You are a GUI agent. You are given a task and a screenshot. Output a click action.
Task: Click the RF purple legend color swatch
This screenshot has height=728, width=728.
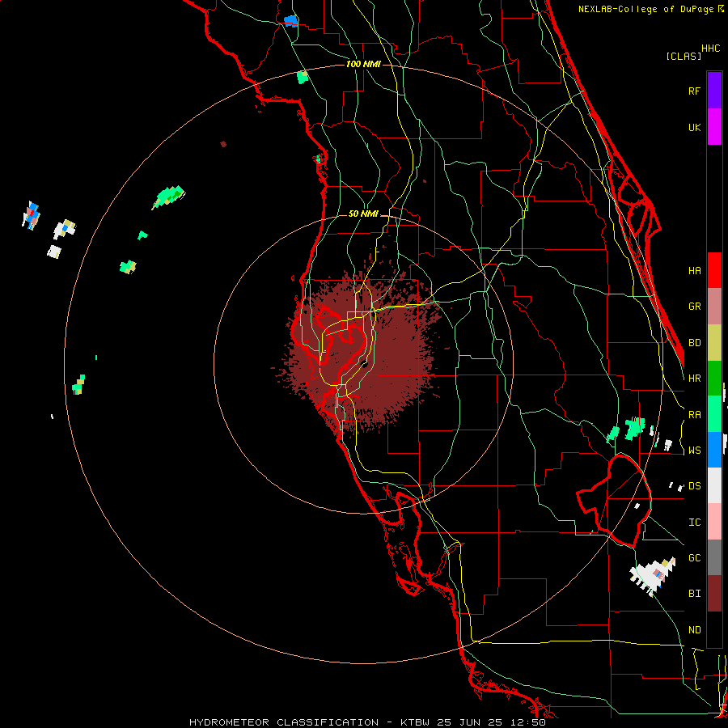(x=714, y=91)
